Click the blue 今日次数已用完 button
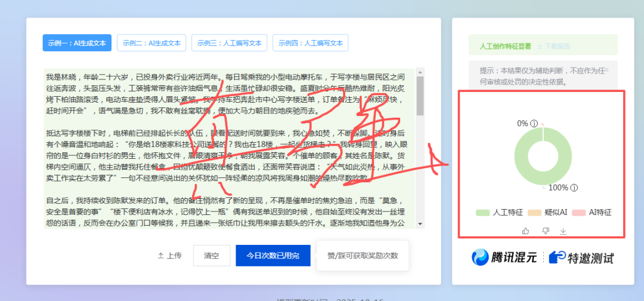The image size is (644, 301). coord(273,256)
